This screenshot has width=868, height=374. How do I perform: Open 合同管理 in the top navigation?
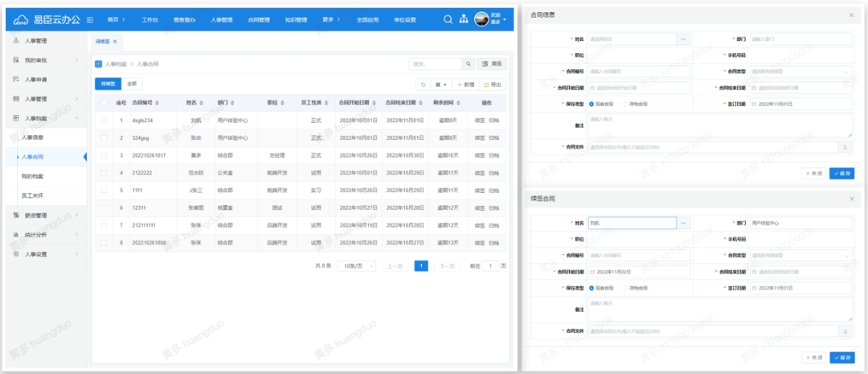(x=259, y=20)
